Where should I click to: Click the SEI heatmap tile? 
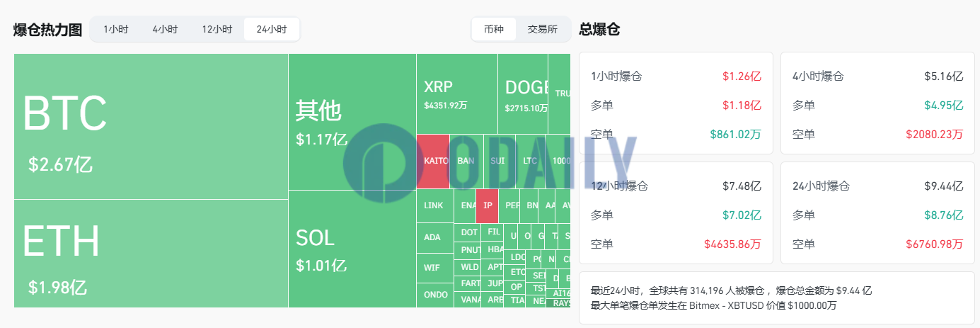536,276
